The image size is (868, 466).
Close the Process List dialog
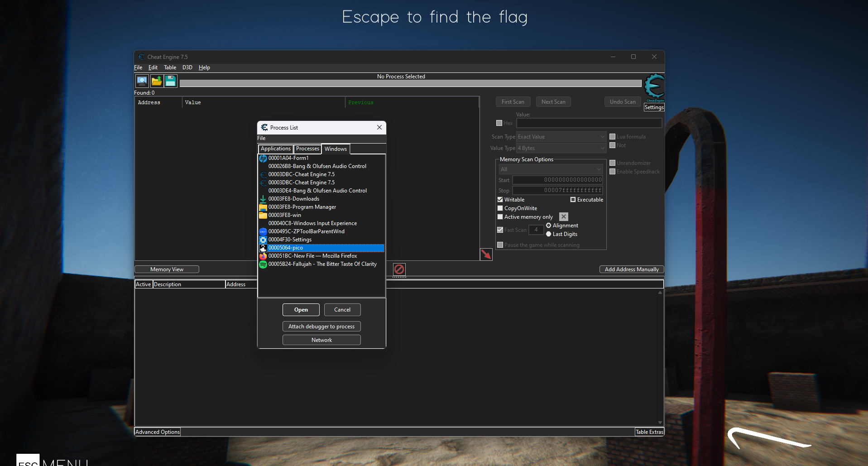pos(379,128)
